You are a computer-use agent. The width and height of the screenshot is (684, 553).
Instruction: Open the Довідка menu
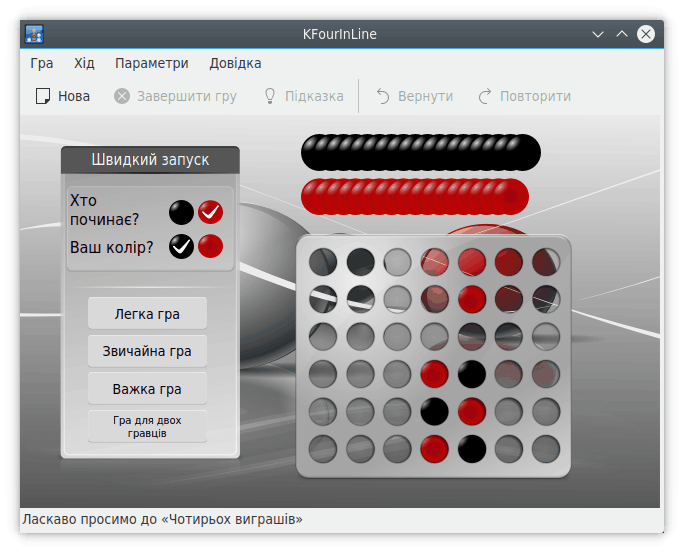click(235, 63)
